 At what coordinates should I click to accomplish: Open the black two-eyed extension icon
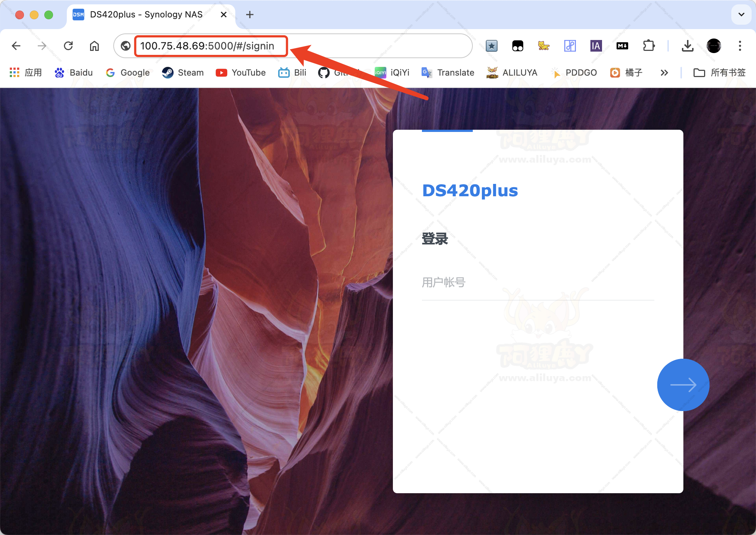518,46
